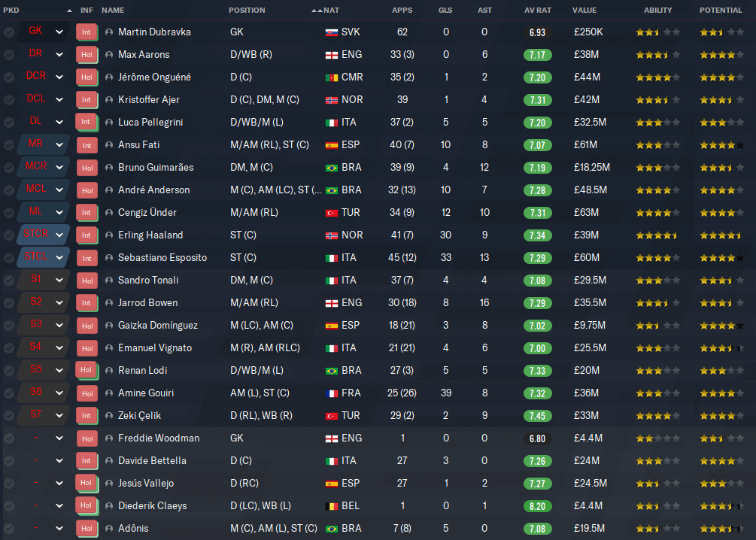
Task: Click Diederik Claeys' Hol info badge
Action: pos(87,505)
